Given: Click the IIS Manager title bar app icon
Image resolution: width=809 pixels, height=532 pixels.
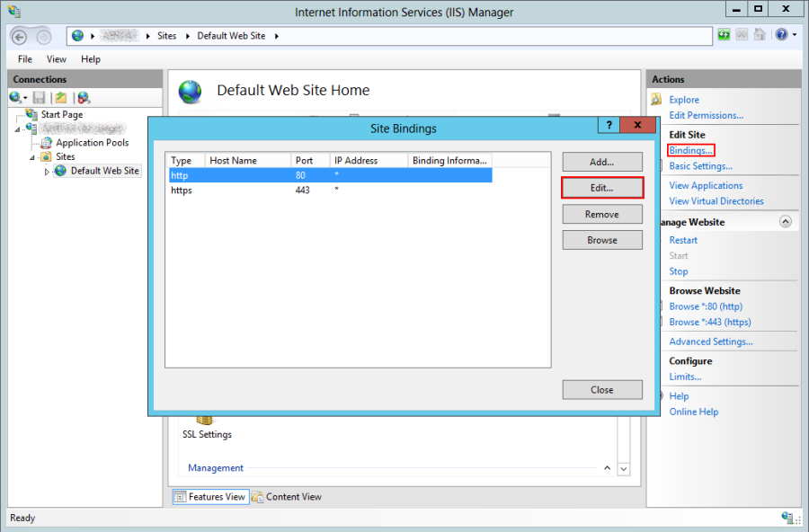Looking at the screenshot, I should click(14, 11).
